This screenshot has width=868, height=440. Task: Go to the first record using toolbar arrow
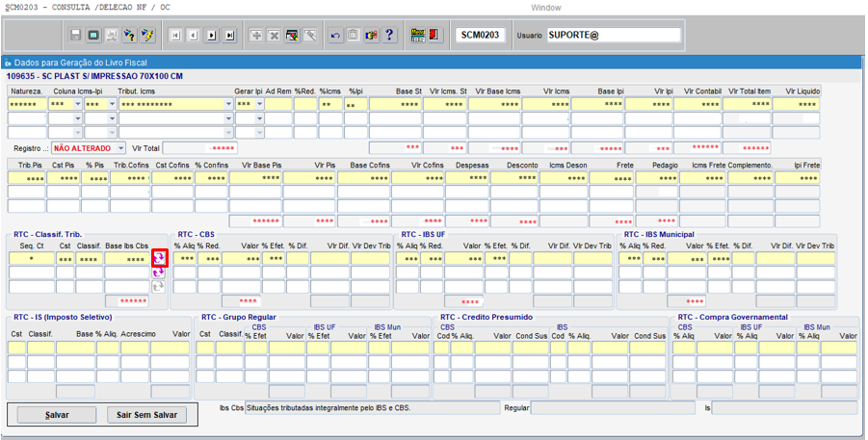tap(175, 36)
